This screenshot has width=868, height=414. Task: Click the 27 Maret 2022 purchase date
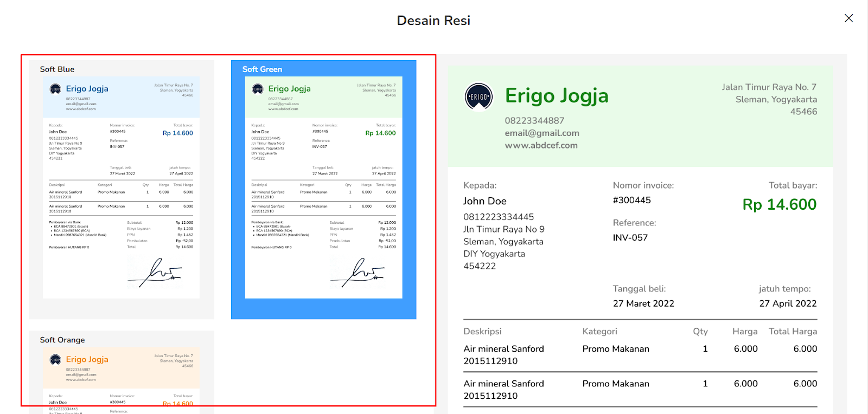tap(643, 303)
